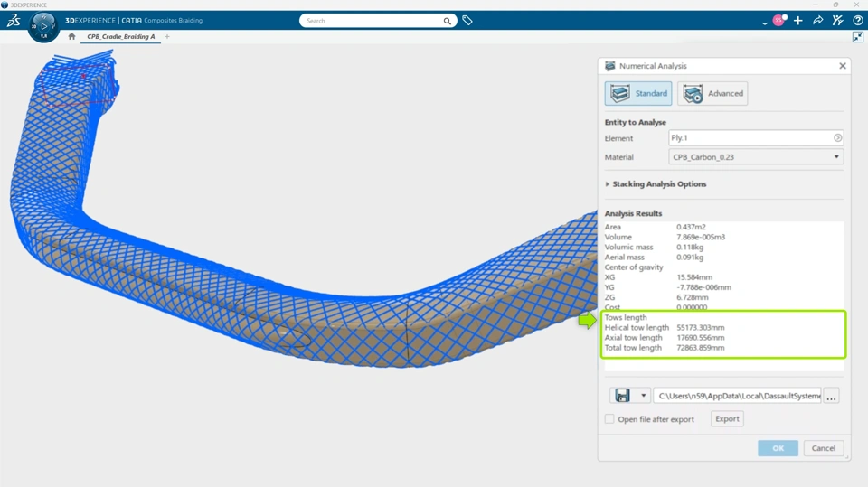Open export format dropdown arrow
Screen dimensions: 868x487
(x=643, y=395)
